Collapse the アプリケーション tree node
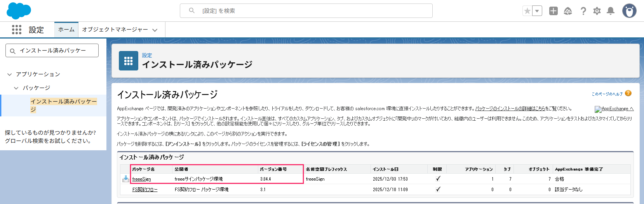Viewport: 644px width, 204px height. click(x=10, y=74)
